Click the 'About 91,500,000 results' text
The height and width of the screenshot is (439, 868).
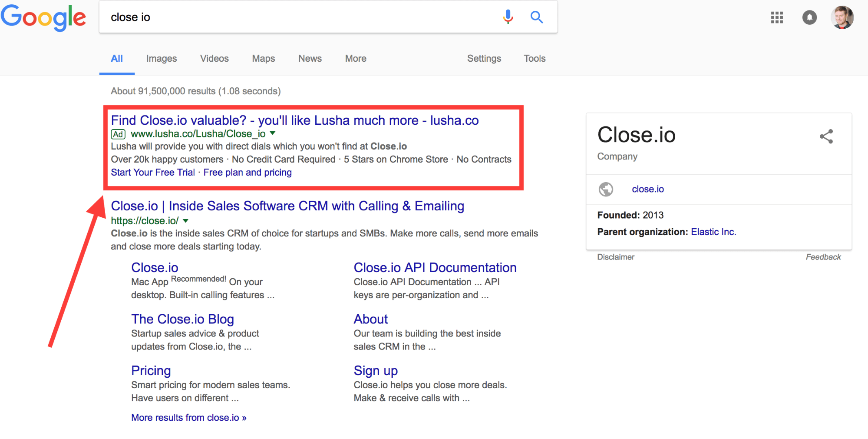[x=195, y=91]
